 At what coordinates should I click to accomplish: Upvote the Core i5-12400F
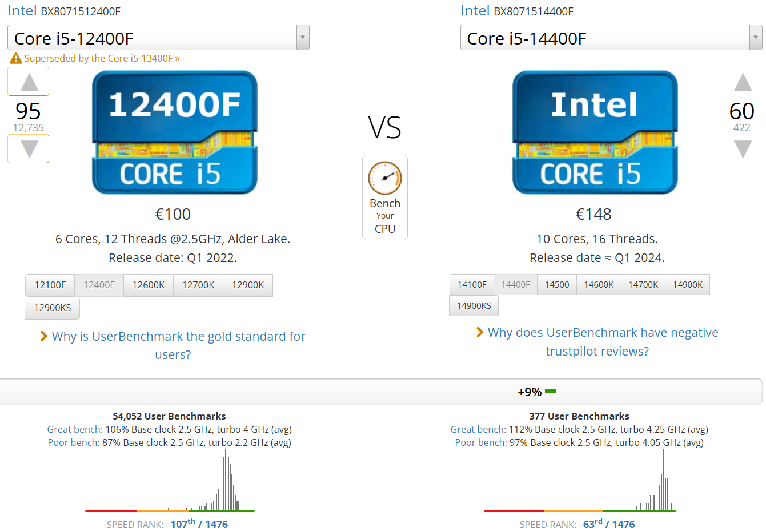(29, 82)
